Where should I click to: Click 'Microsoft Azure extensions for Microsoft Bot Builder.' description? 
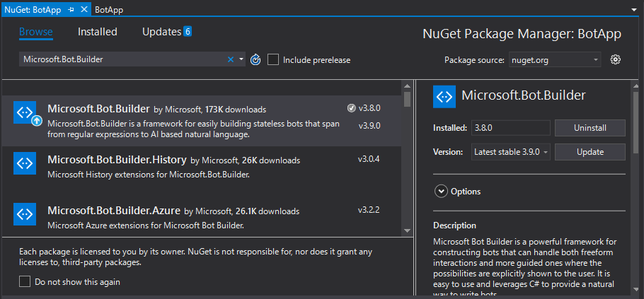point(146,225)
